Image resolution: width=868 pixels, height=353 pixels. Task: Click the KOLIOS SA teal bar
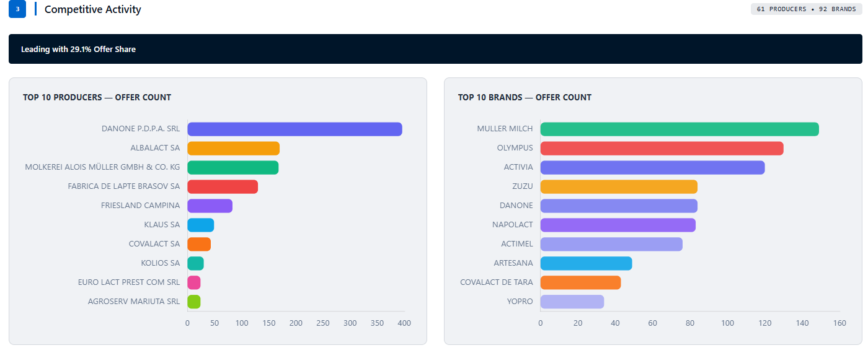[x=195, y=263]
